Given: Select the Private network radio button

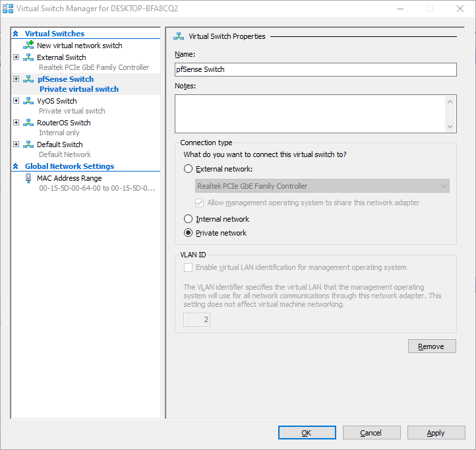Looking at the screenshot, I should pyautogui.click(x=189, y=233).
